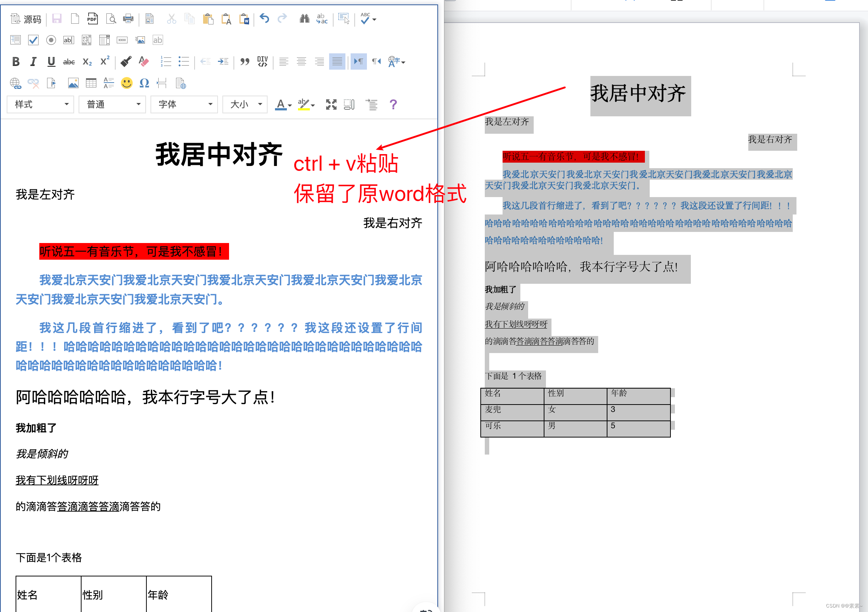The image size is (868, 612).
Task: Toggle justify alignment button
Action: tap(337, 61)
